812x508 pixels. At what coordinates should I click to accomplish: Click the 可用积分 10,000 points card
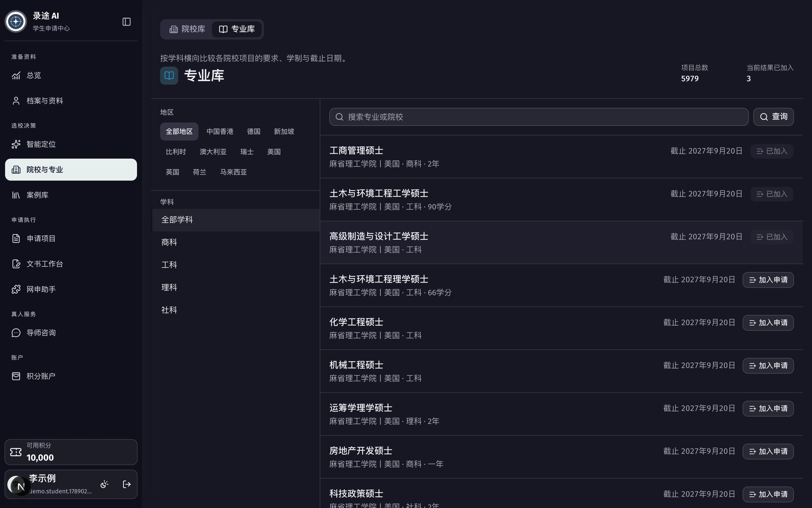pyautogui.click(x=71, y=452)
